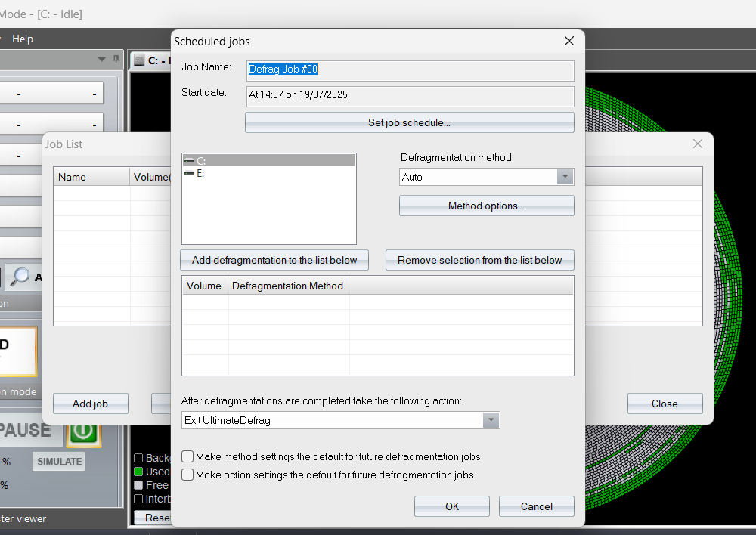Expand the after-completion action dropdown

pos(491,420)
